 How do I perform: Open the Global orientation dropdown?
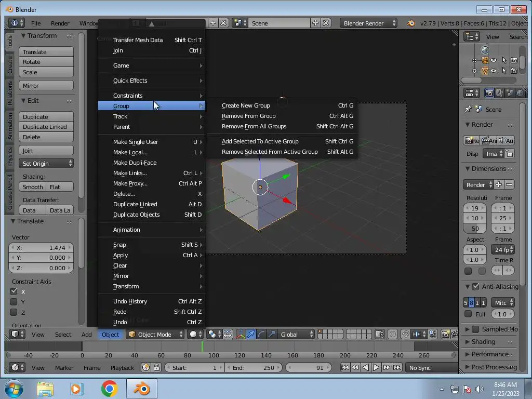click(297, 334)
